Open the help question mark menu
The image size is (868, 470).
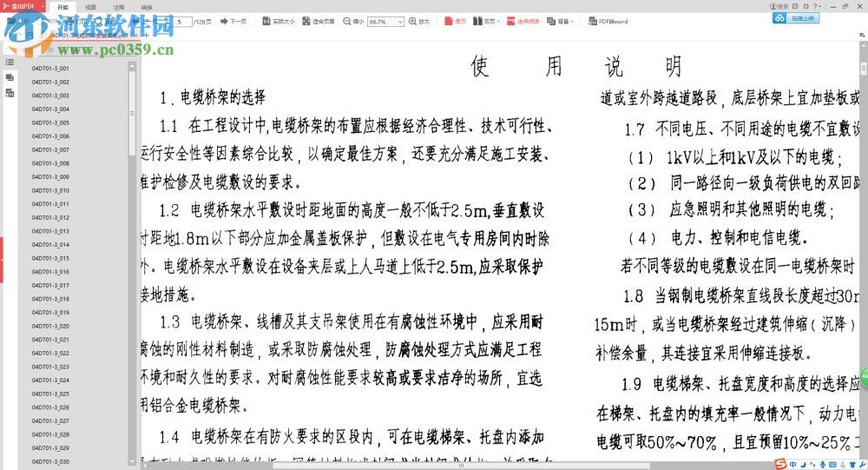click(817, 6)
